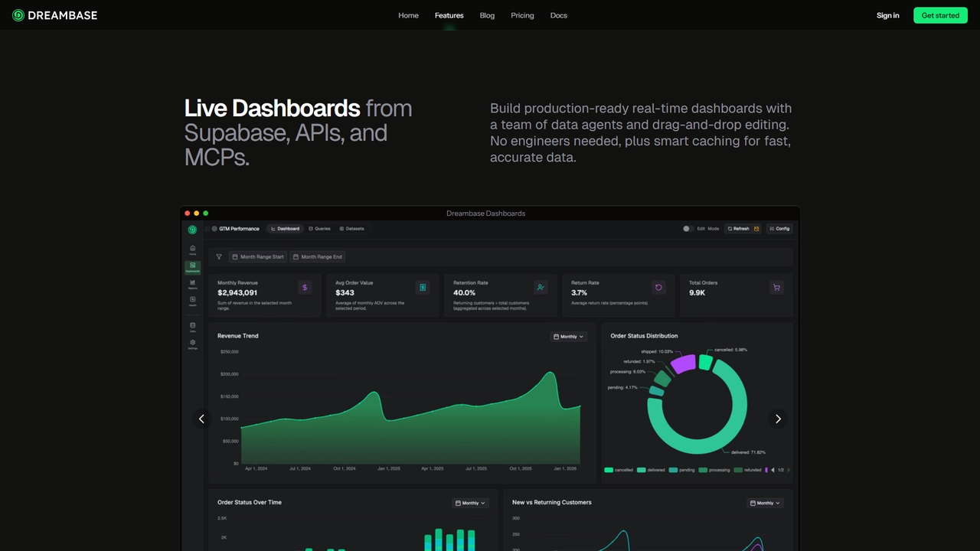980x551 pixels.
Task: Click the 'shipped: 10.03%' chart label
Action: [x=657, y=352]
